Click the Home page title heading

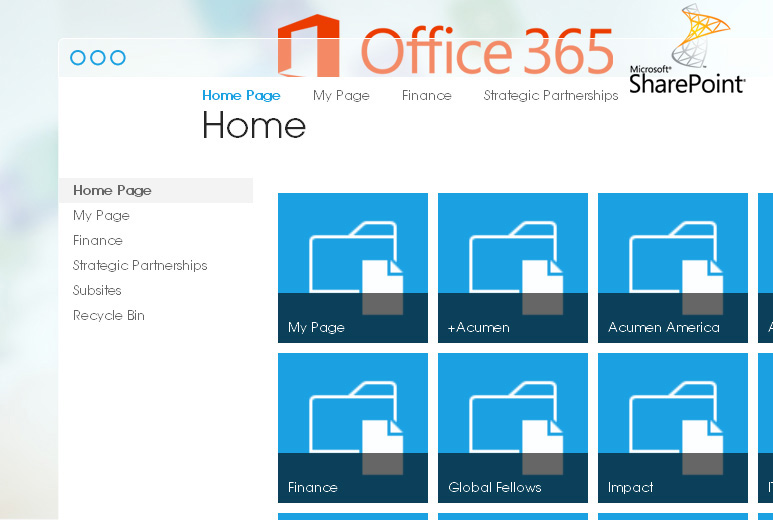pos(254,125)
